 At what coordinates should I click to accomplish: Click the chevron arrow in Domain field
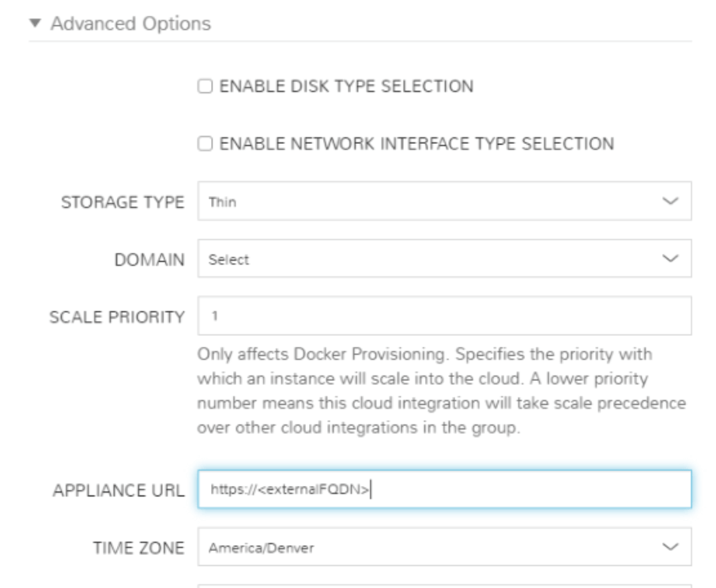coord(670,259)
